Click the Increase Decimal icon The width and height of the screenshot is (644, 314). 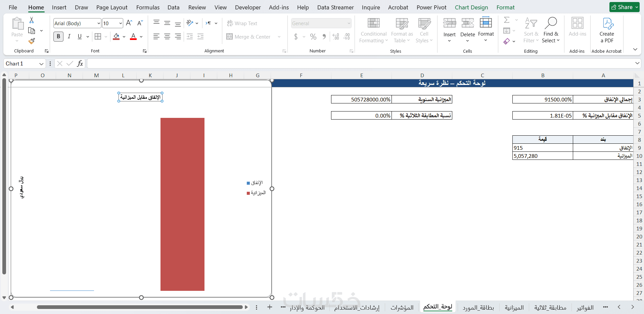[336, 37]
